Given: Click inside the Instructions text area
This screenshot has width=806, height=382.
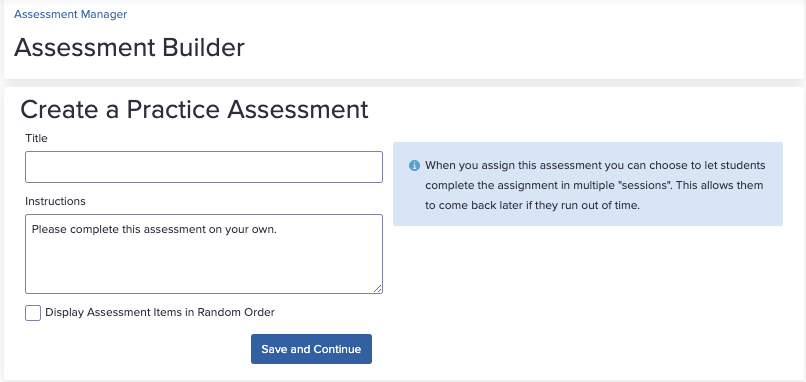Looking at the screenshot, I should (204, 254).
